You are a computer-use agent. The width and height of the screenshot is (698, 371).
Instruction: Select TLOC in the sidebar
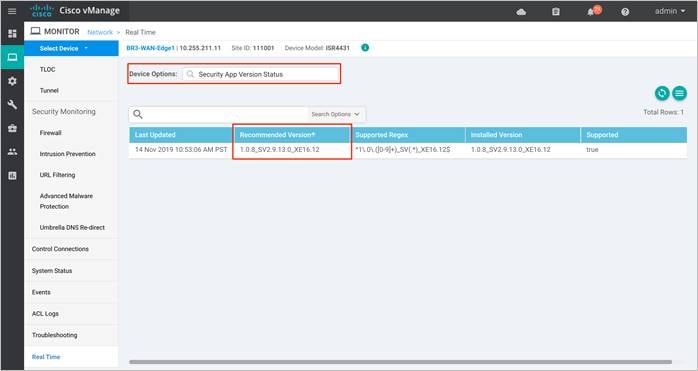(x=48, y=69)
